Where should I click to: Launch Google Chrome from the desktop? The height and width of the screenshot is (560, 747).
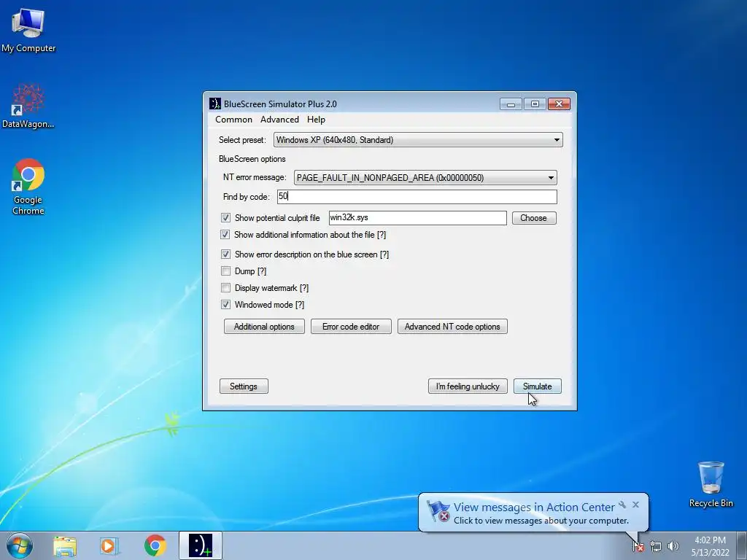pos(28,186)
